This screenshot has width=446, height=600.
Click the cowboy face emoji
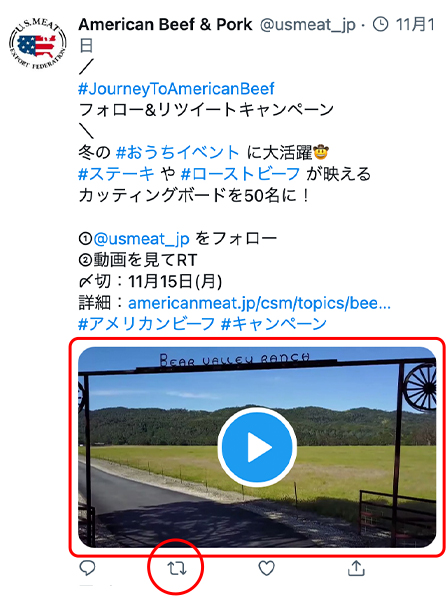coord(321,152)
